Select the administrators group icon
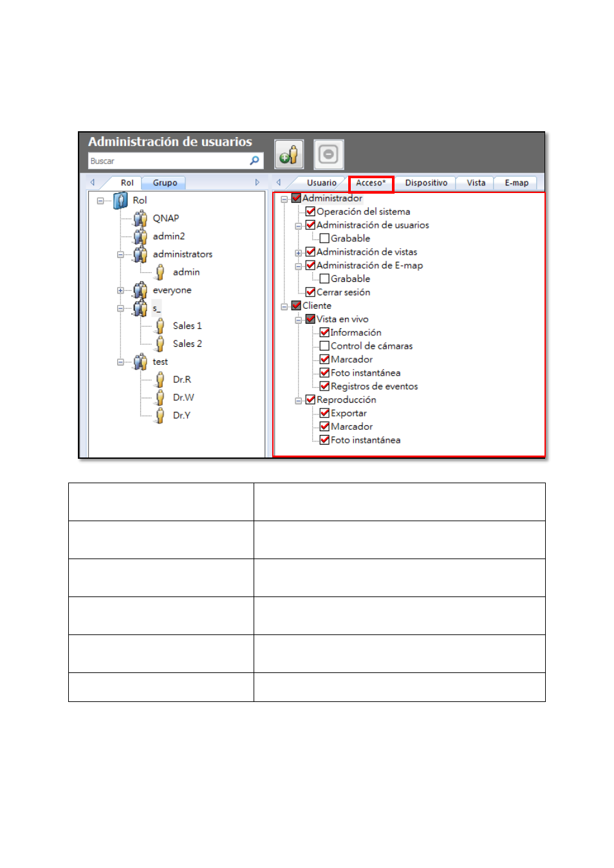 (140, 254)
